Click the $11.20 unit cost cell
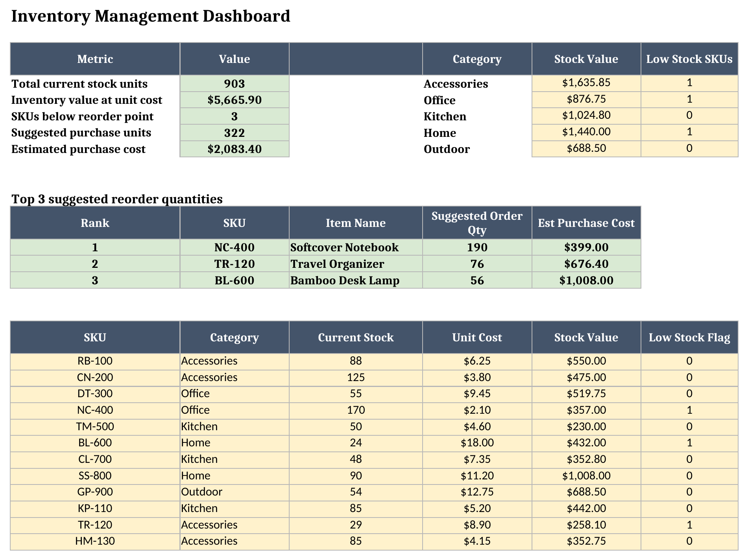The image size is (748, 560). tap(477, 476)
